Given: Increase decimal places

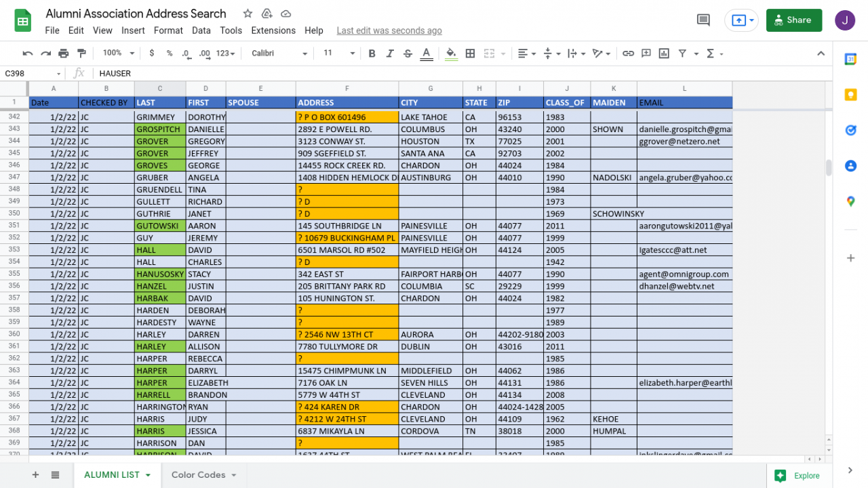Looking at the screenshot, I should tap(204, 54).
